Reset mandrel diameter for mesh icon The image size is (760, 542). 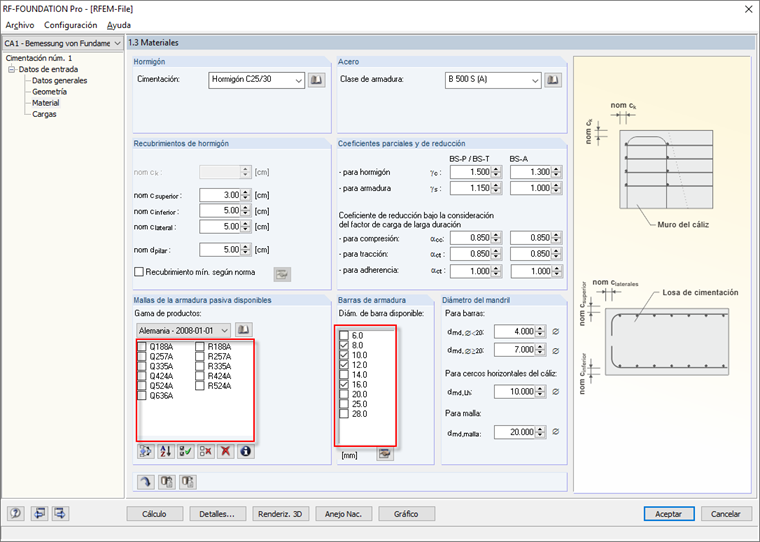[555, 431]
